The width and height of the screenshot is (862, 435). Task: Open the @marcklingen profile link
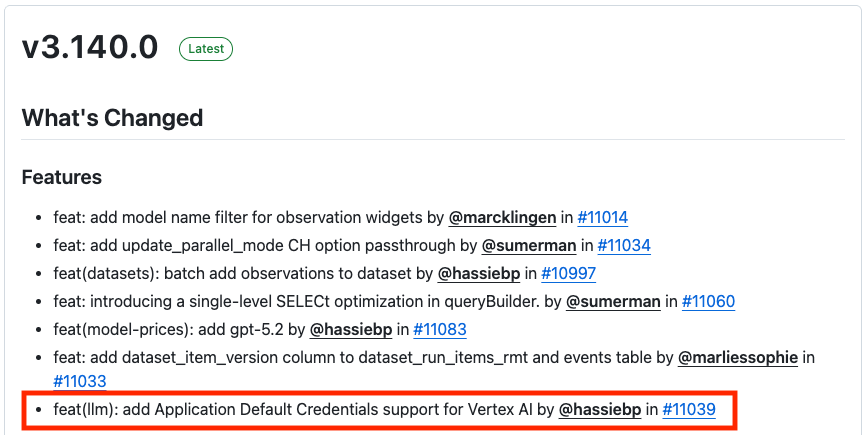tap(502, 217)
